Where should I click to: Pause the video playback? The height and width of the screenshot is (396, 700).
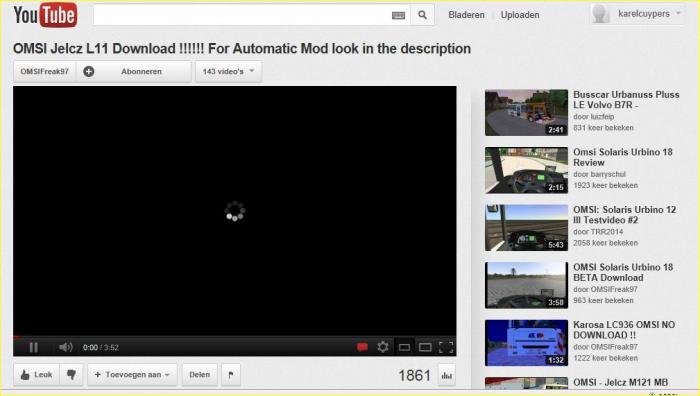coord(33,347)
